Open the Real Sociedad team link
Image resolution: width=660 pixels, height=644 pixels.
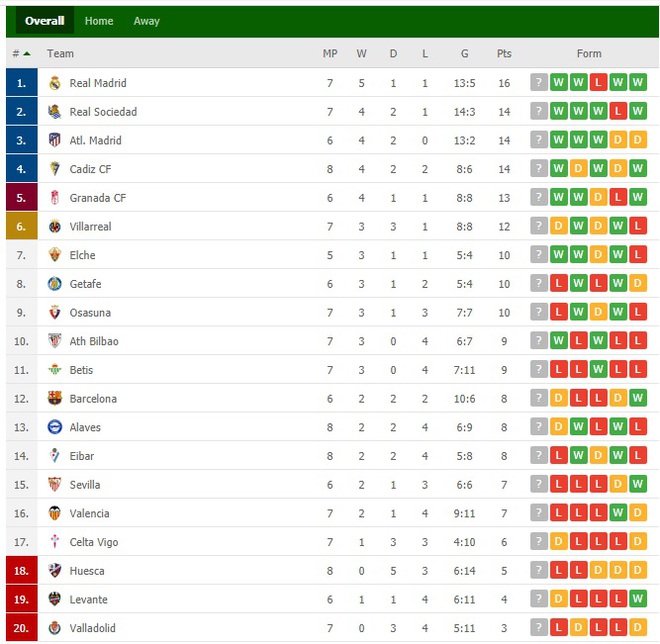pyautogui.click(x=103, y=112)
